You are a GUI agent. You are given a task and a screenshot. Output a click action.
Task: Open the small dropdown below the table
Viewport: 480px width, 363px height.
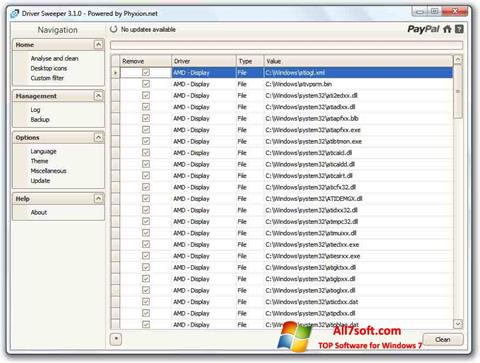point(116,339)
